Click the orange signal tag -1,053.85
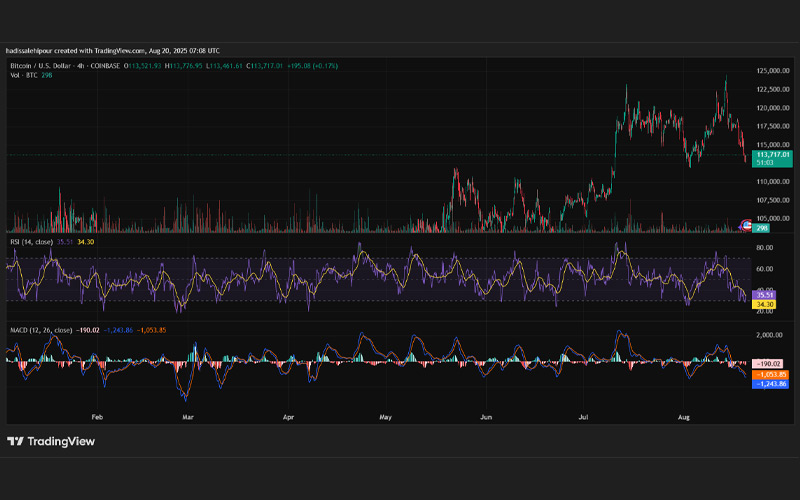 click(770, 374)
